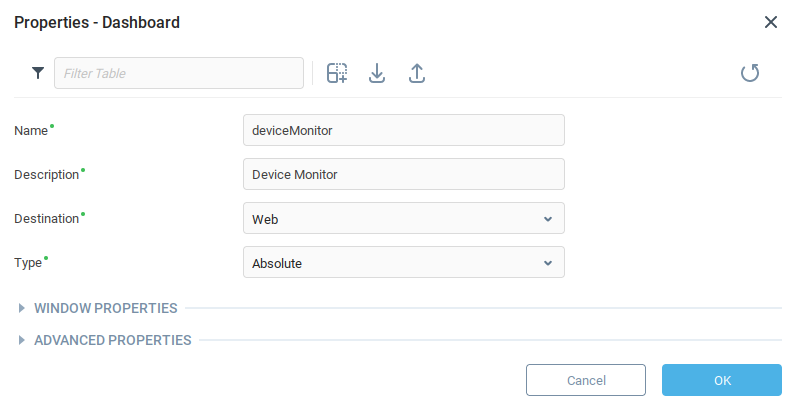Click the Destination property label

pyautogui.click(x=46, y=218)
